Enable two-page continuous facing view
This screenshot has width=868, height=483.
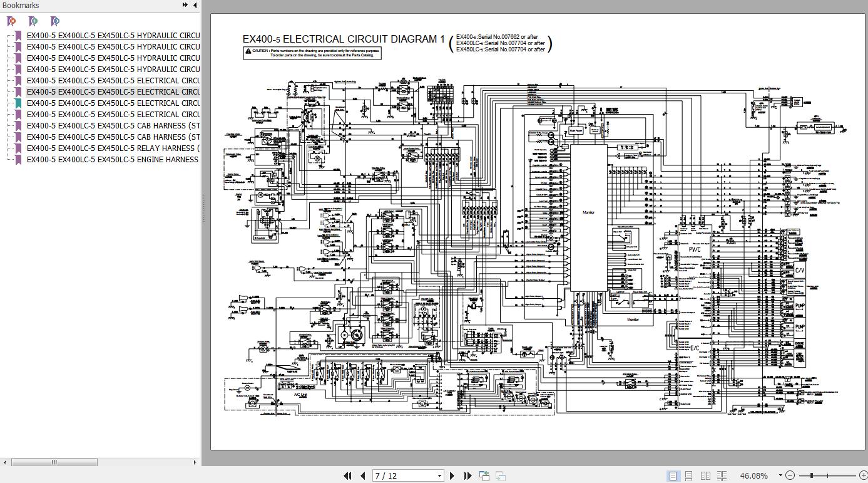(722, 476)
